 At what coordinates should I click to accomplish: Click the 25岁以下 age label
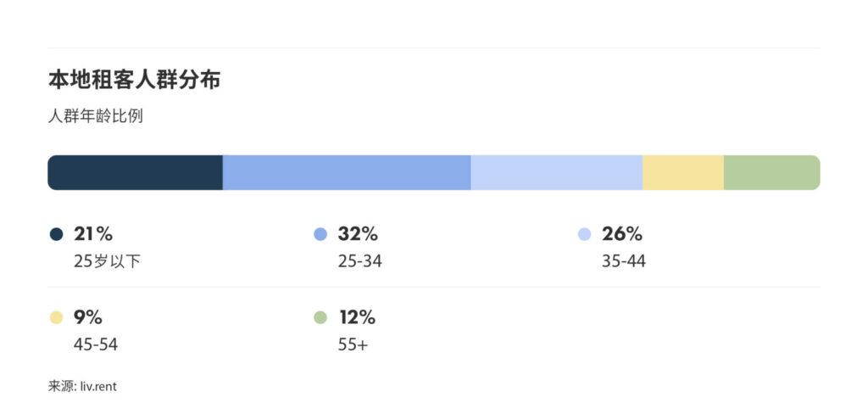click(107, 261)
